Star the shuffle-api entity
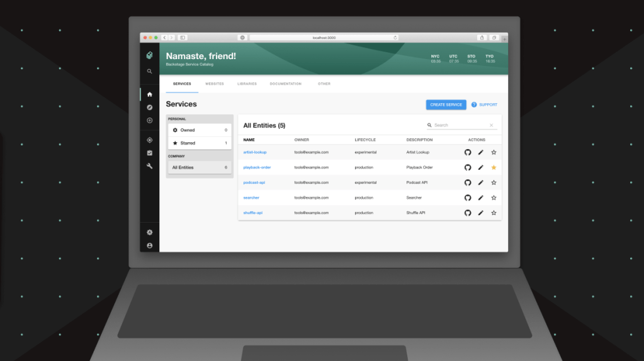Image resolution: width=644 pixels, height=361 pixels. coord(494,213)
